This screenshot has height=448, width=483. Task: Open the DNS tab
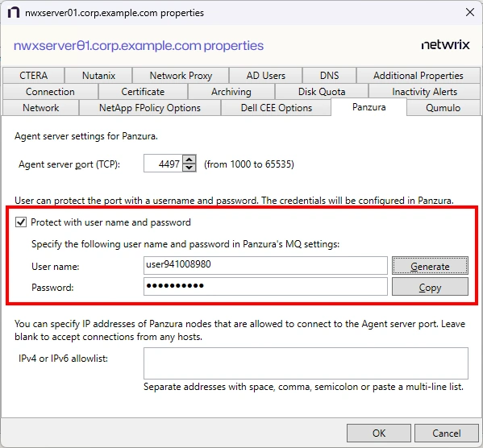click(x=329, y=76)
